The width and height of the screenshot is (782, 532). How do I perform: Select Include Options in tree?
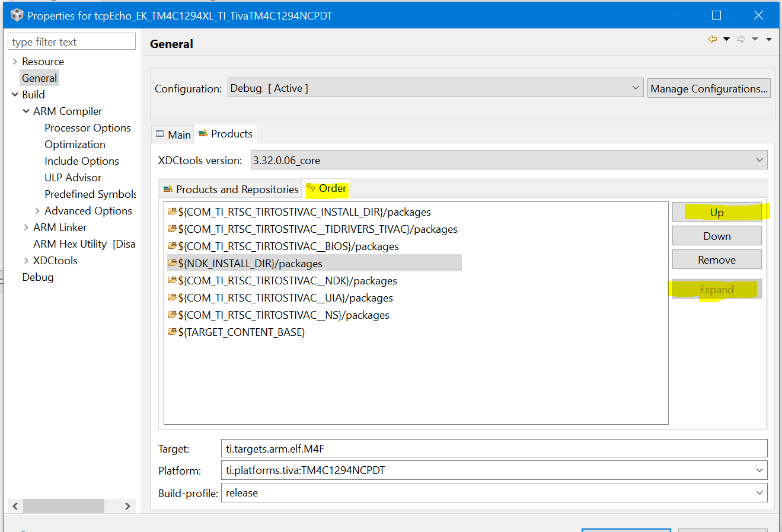[x=82, y=161]
